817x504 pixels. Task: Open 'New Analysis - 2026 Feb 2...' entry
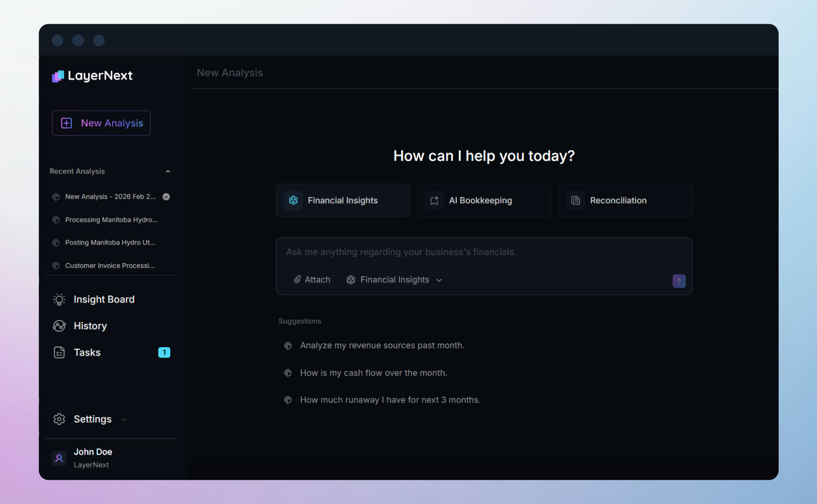pos(111,197)
